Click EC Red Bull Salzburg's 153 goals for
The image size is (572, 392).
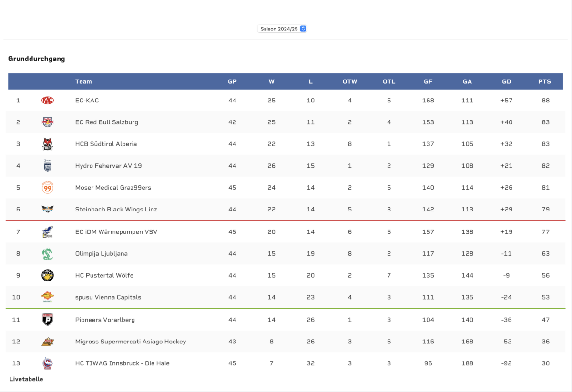click(x=428, y=122)
